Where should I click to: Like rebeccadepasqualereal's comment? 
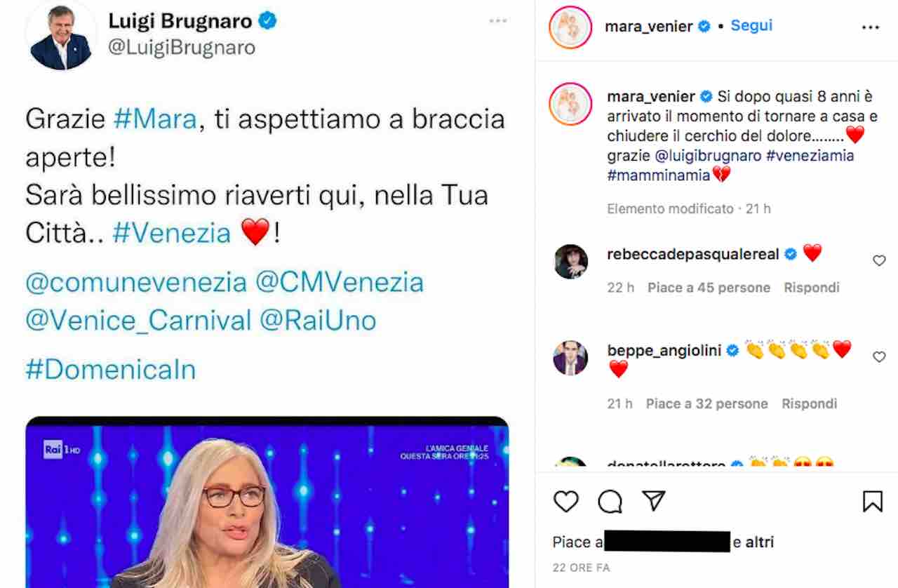click(x=879, y=261)
